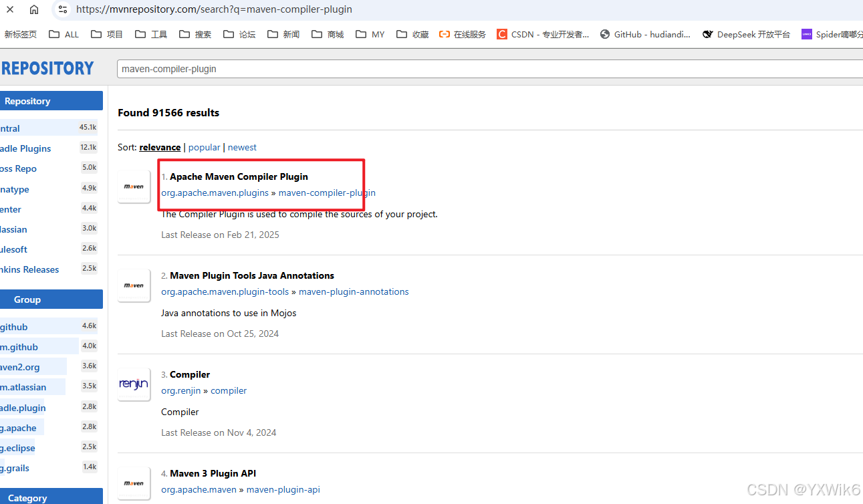
Task: Click the renjin logo thumbnail
Action: pyautogui.click(x=134, y=384)
